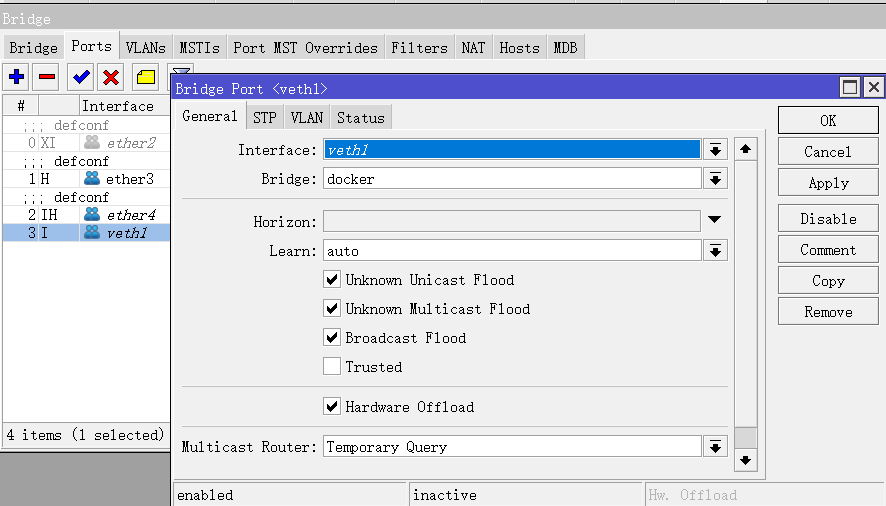Click the ether4 interface icon in list

point(92,215)
